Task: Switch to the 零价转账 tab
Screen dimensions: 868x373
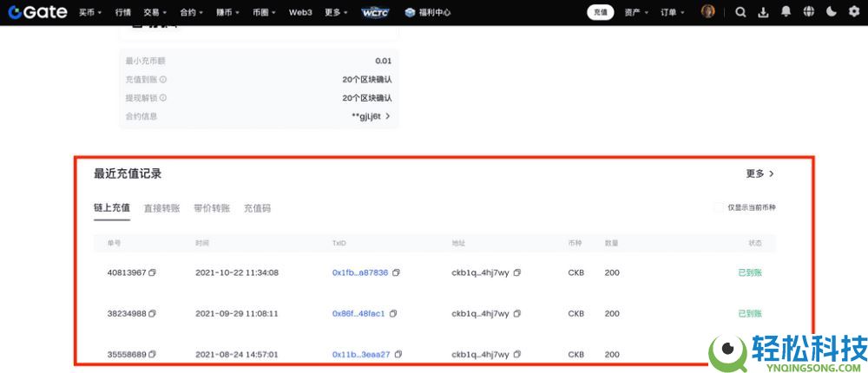Action: click(x=212, y=208)
